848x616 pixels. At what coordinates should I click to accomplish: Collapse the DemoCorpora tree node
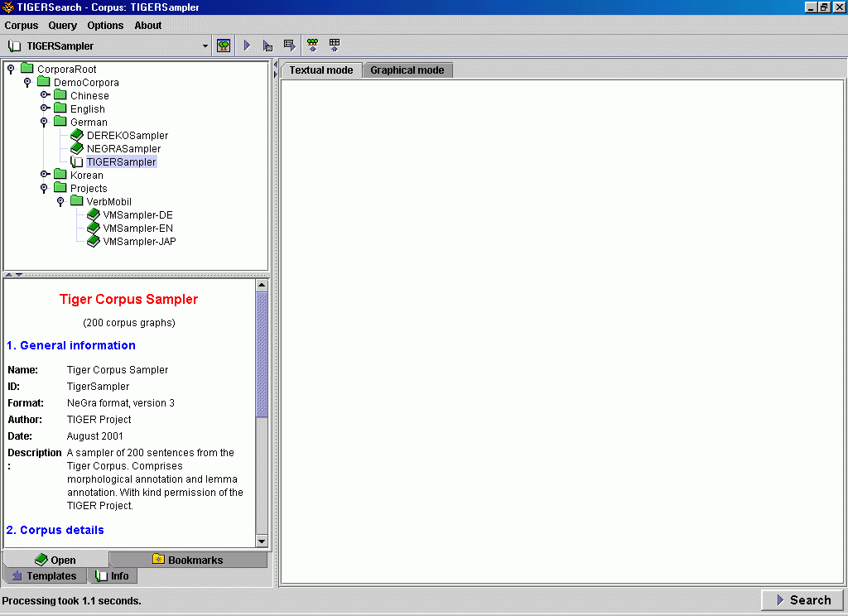(27, 82)
